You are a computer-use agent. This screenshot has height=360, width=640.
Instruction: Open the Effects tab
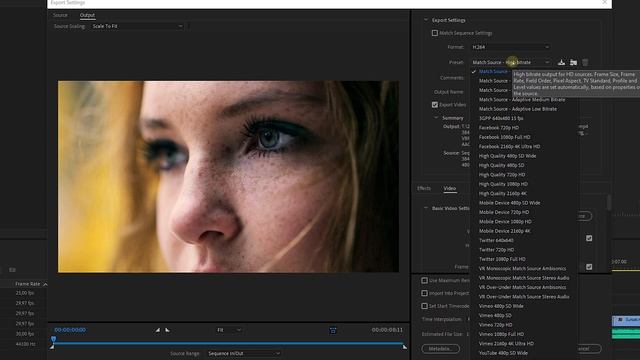click(x=424, y=188)
